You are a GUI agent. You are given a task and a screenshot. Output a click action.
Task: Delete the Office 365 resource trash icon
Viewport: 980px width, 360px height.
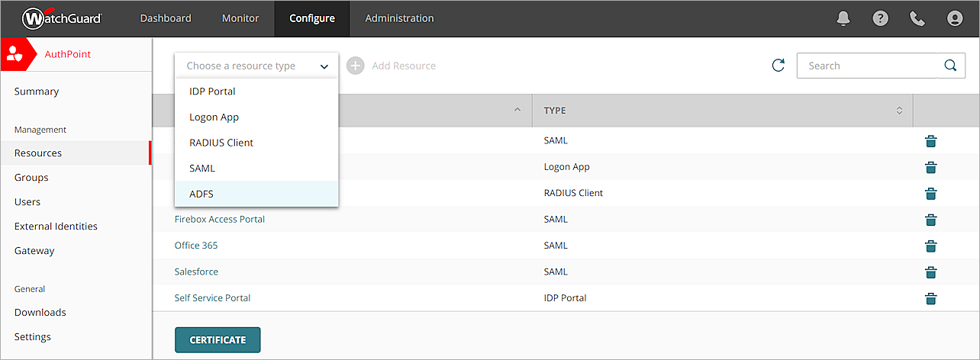tap(930, 246)
